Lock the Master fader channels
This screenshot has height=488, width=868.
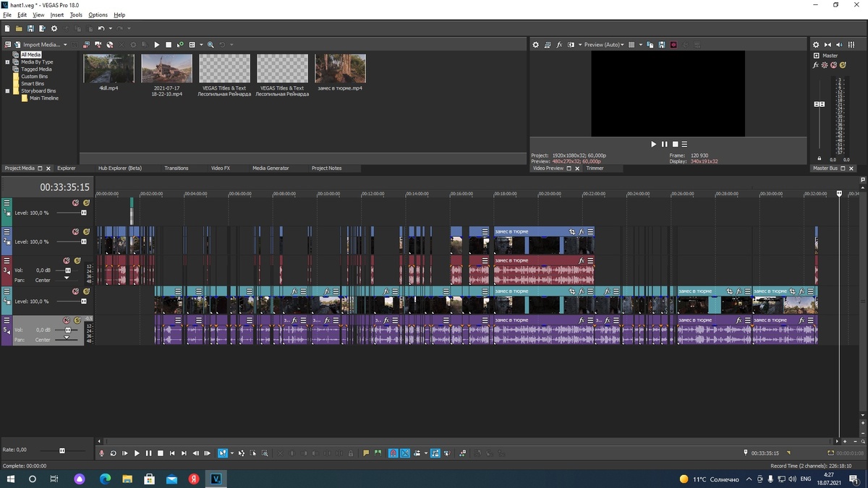(820, 158)
